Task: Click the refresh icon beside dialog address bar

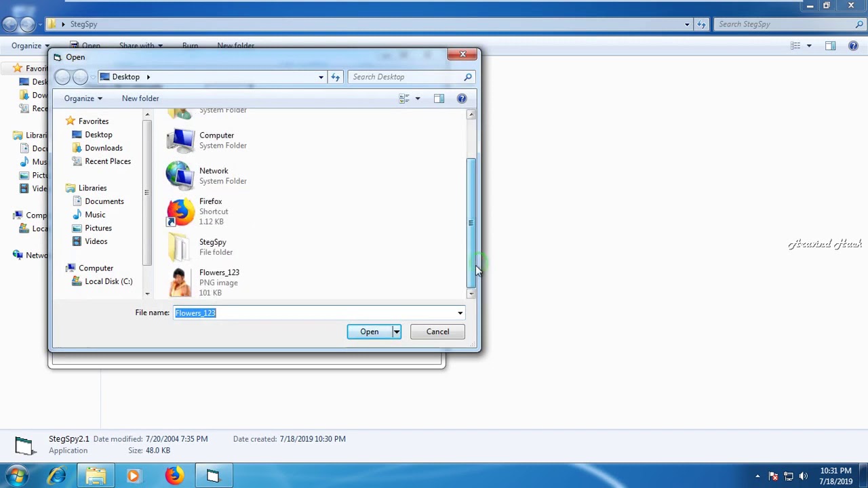Action: (335, 77)
